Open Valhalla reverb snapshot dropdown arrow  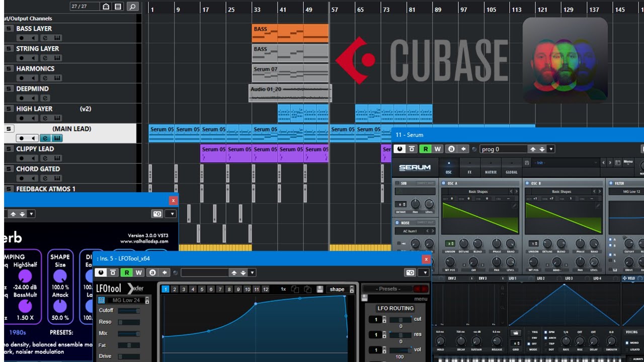(173, 214)
